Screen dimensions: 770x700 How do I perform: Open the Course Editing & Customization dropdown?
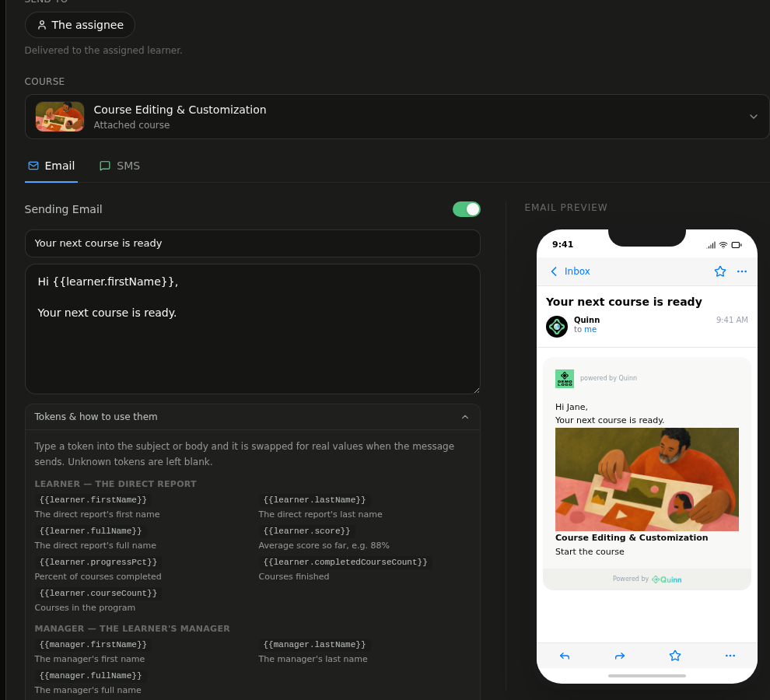click(x=397, y=117)
